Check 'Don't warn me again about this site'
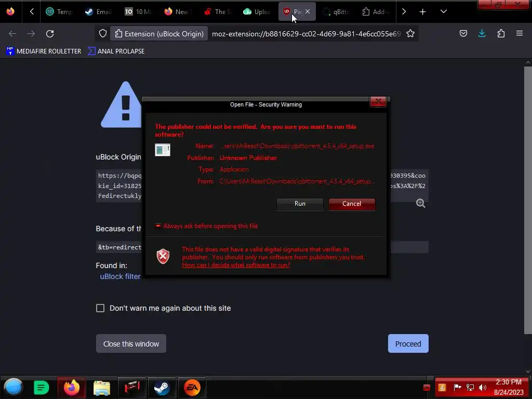The height and width of the screenshot is (399, 532). tap(100, 308)
